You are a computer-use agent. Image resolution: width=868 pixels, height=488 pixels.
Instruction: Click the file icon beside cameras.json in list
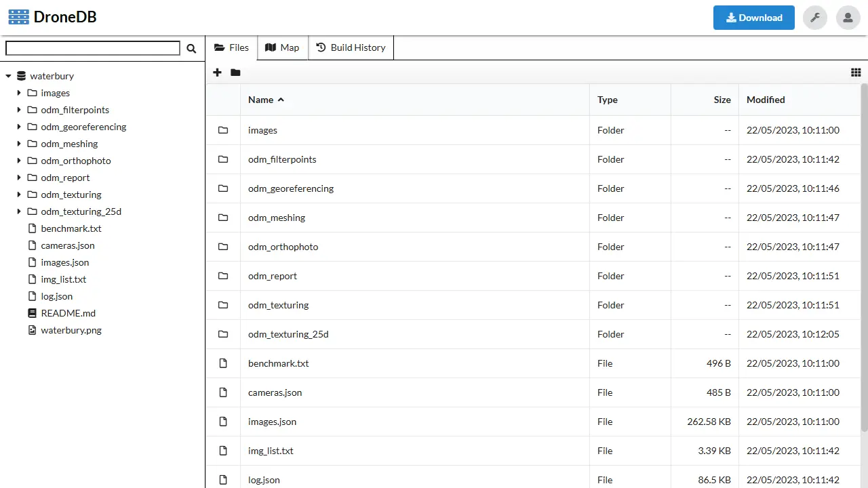coord(223,392)
